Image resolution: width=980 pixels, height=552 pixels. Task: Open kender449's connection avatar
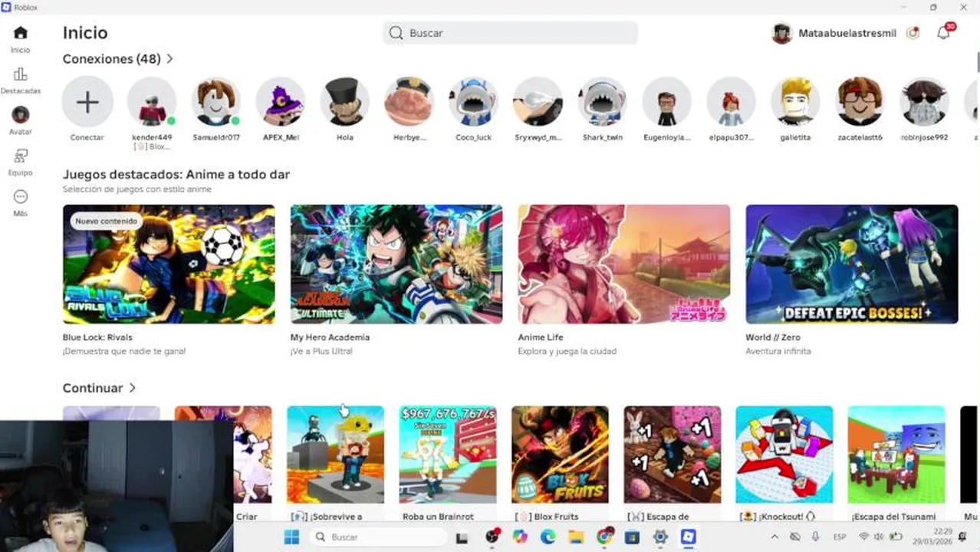[x=152, y=102]
